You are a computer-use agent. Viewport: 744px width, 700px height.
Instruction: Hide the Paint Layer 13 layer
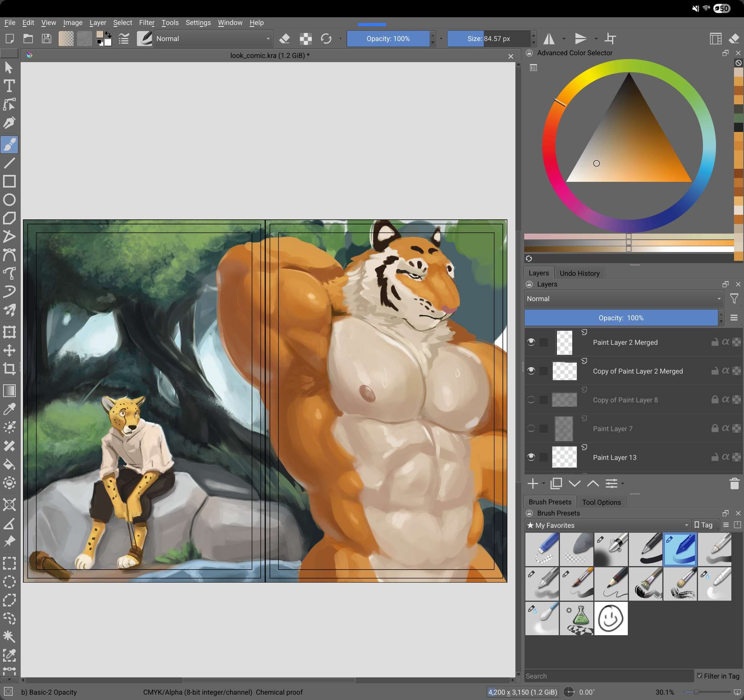coord(531,457)
